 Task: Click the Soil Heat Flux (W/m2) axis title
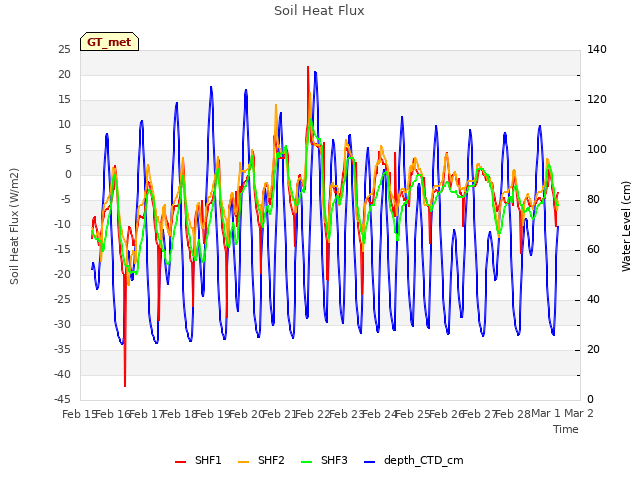point(14,226)
